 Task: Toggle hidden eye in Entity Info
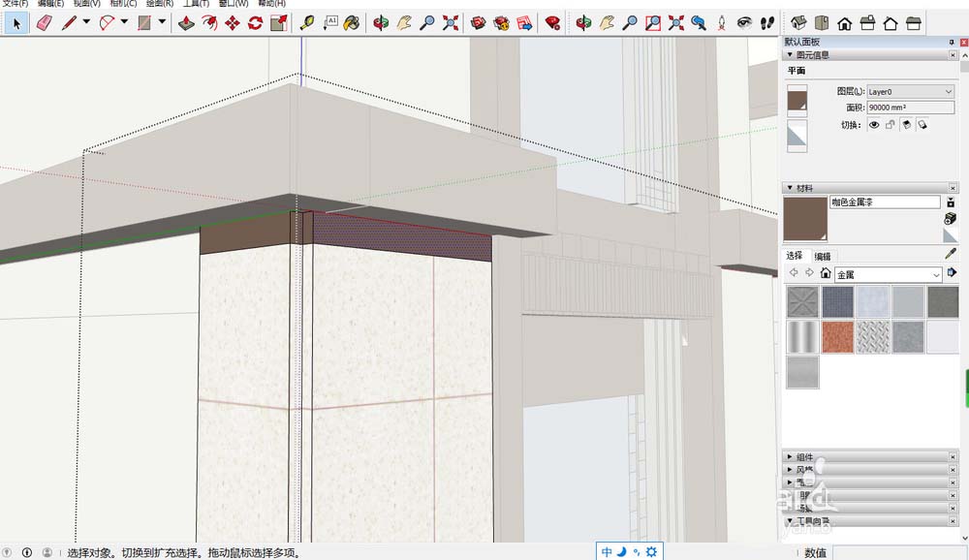pyautogui.click(x=874, y=125)
